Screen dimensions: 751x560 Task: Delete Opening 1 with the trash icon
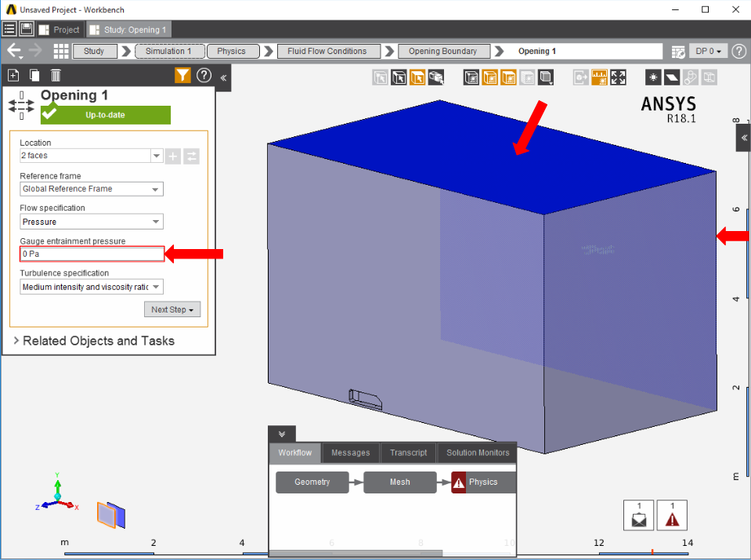(56, 75)
